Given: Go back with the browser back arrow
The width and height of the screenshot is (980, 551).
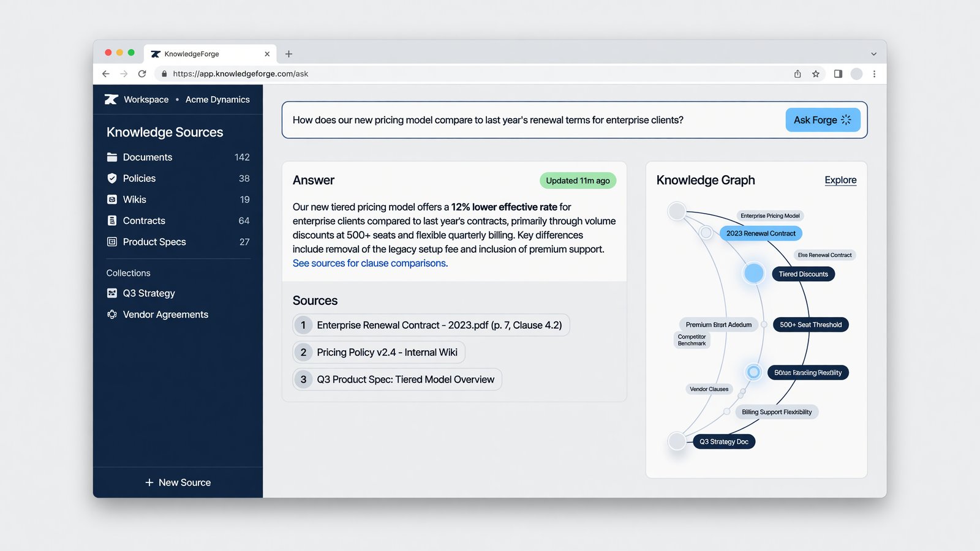Looking at the screenshot, I should click(x=106, y=73).
